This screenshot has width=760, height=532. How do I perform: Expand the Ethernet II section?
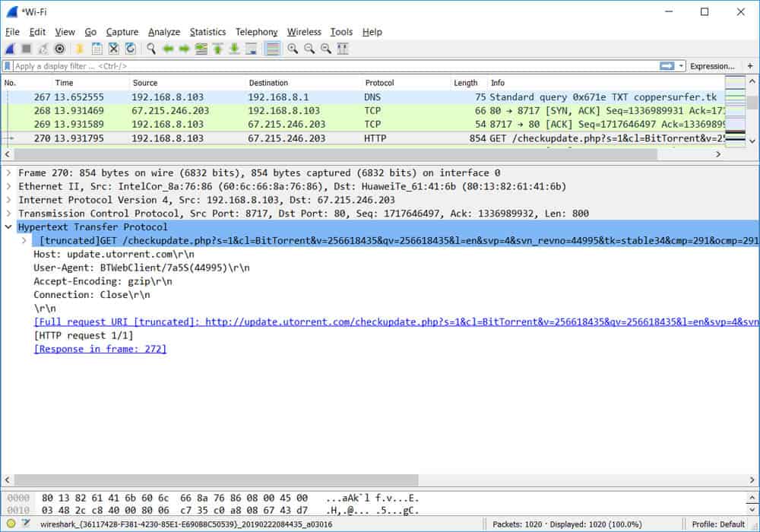(x=8, y=186)
